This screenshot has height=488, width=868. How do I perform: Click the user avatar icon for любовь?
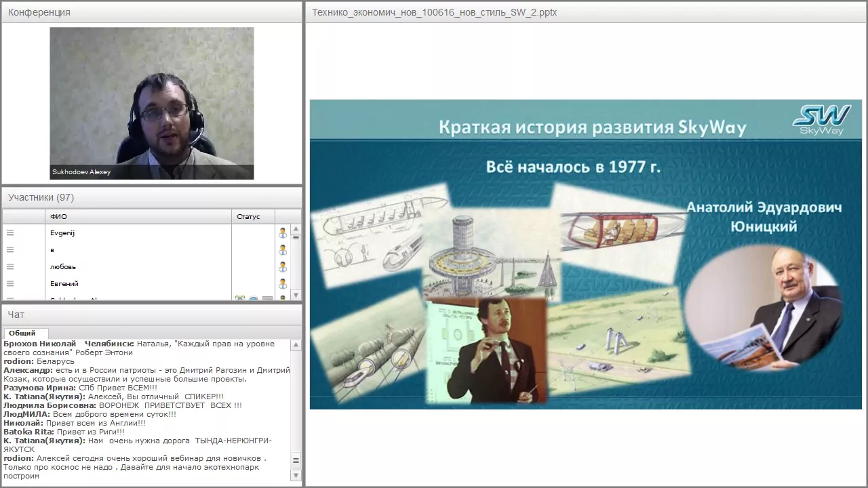coord(283,266)
